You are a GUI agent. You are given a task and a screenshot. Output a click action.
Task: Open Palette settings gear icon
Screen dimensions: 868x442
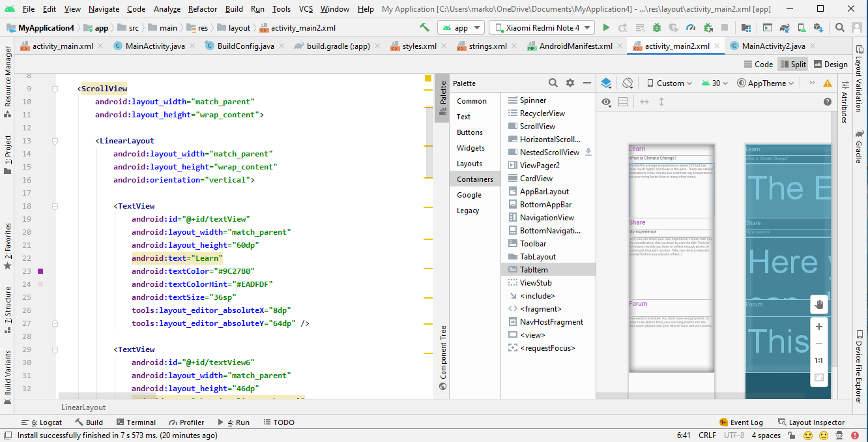[x=570, y=83]
